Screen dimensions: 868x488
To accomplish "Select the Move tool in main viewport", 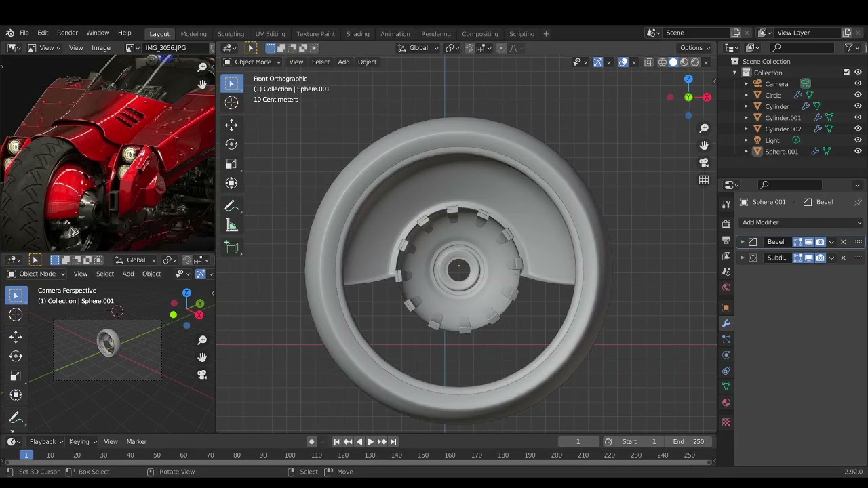I will 231,125.
